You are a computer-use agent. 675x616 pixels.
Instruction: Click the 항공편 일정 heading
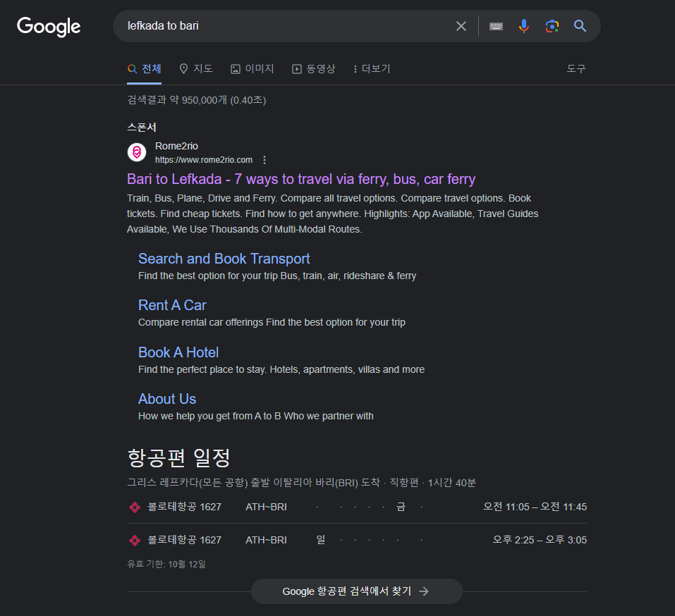pyautogui.click(x=178, y=457)
